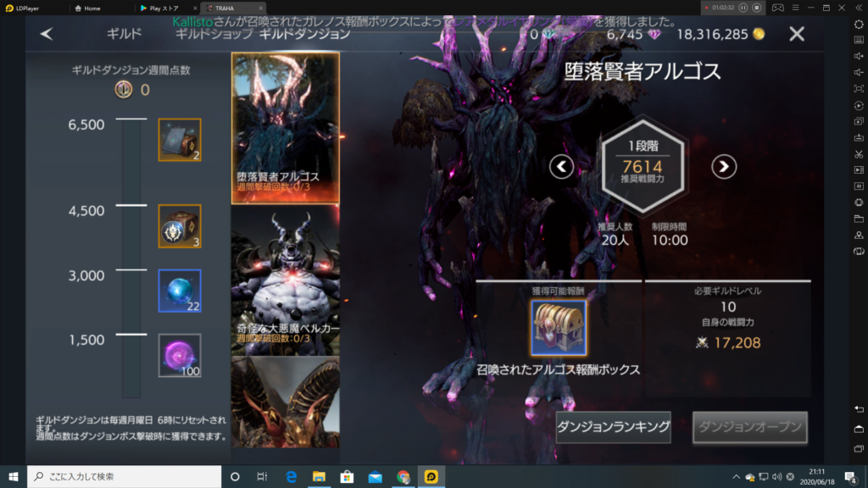Select the 堕落賢者アルゴス boss thumbnail
Screen dimensions: 868x488
click(285, 128)
